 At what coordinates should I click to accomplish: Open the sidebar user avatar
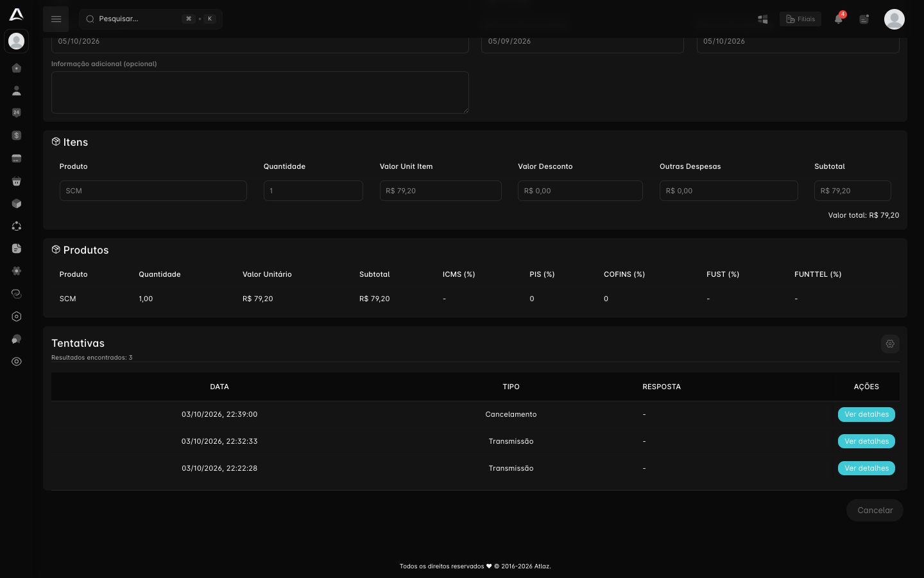(17, 41)
